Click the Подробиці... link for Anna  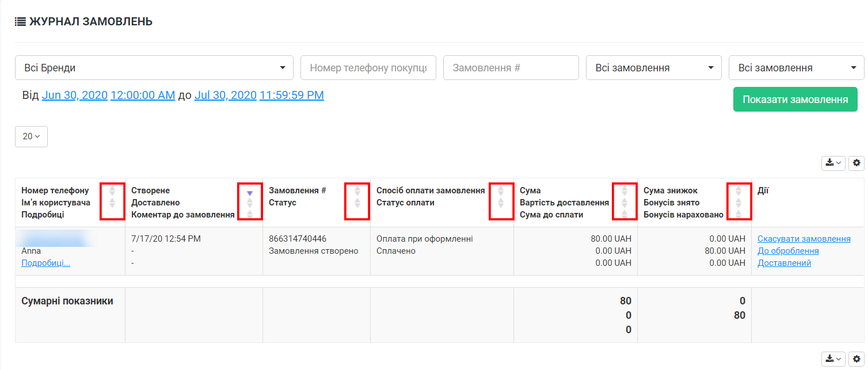click(45, 263)
